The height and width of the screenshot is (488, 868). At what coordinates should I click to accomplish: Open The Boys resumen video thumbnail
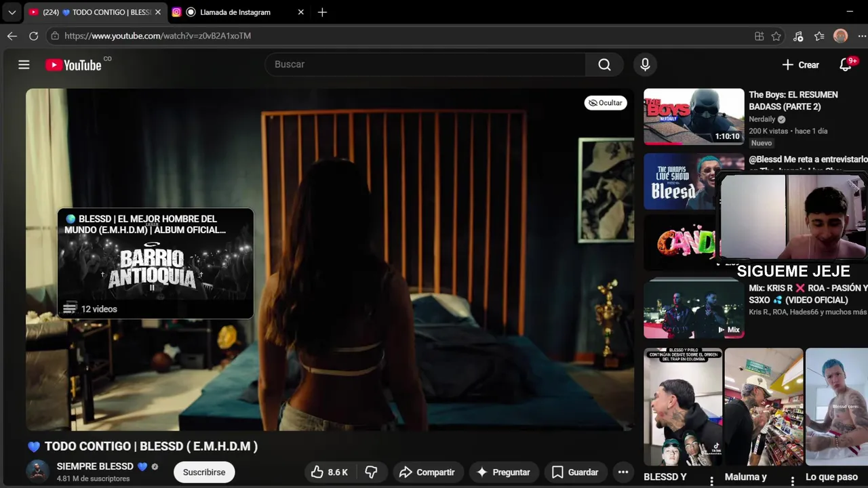click(x=694, y=117)
